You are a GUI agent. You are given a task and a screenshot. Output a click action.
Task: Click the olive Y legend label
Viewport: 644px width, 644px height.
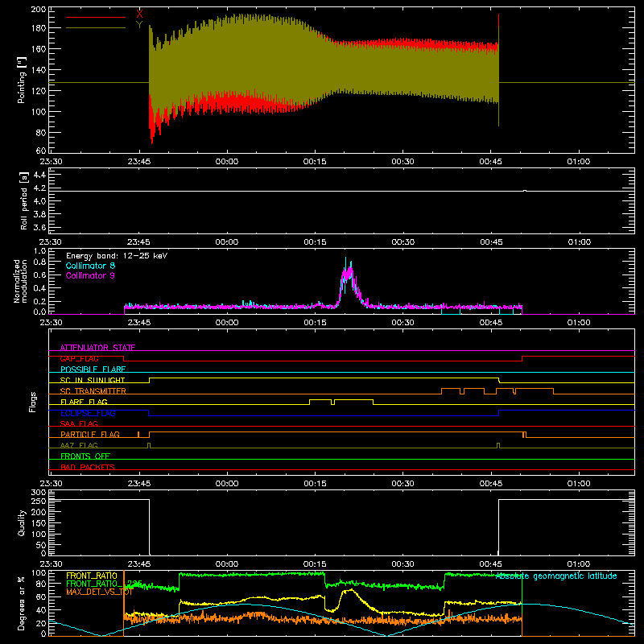tap(139, 25)
